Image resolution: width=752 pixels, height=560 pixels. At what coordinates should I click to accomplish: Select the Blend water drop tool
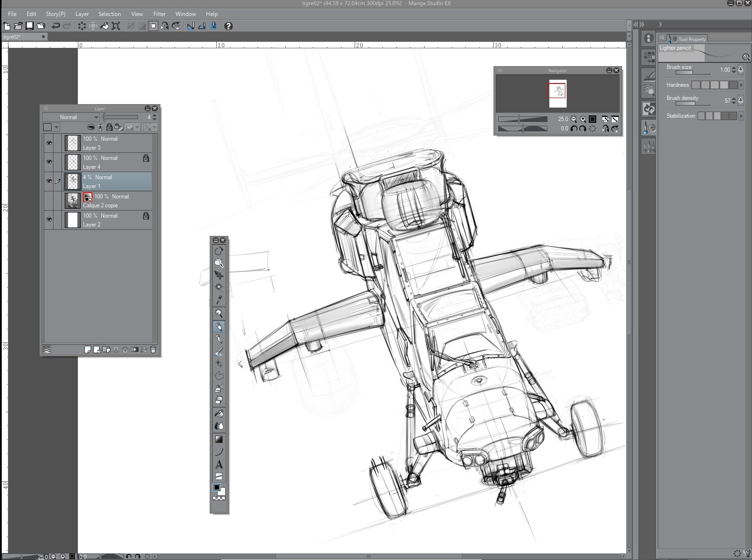click(219, 426)
